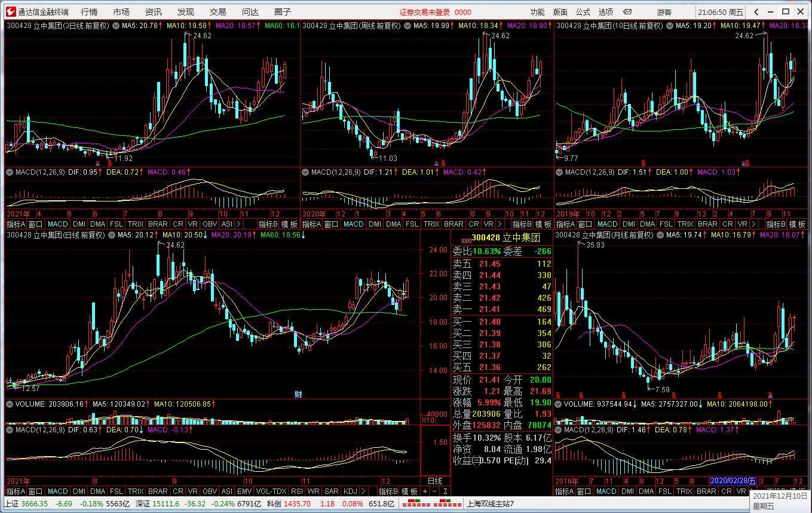This screenshot has height=513, width=812.
Task: Click the back arrow beside the clock
Action: pyautogui.click(x=756, y=12)
